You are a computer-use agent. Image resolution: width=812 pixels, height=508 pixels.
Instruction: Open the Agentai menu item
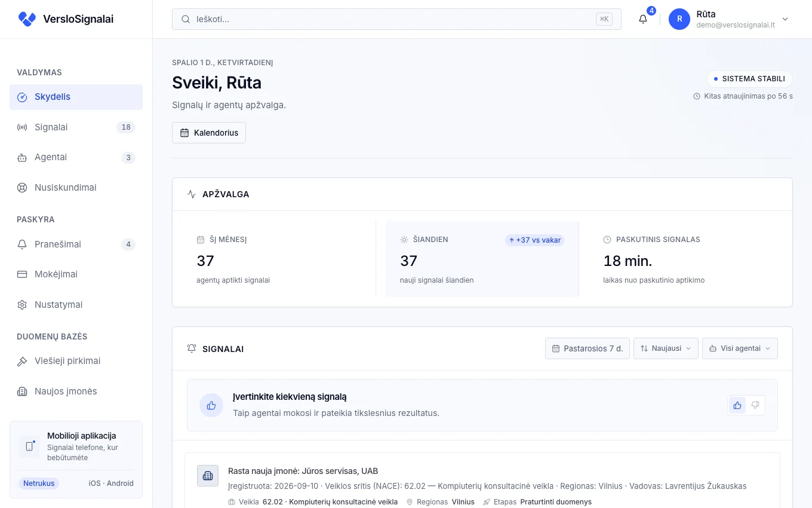(76, 158)
